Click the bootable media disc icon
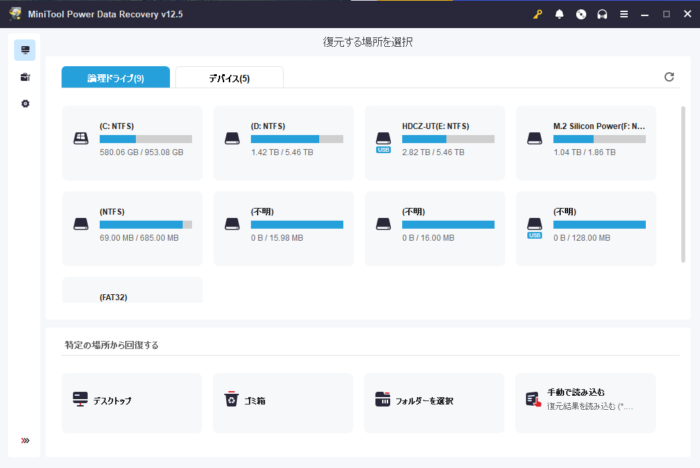This screenshot has width=700, height=468. coord(581,14)
